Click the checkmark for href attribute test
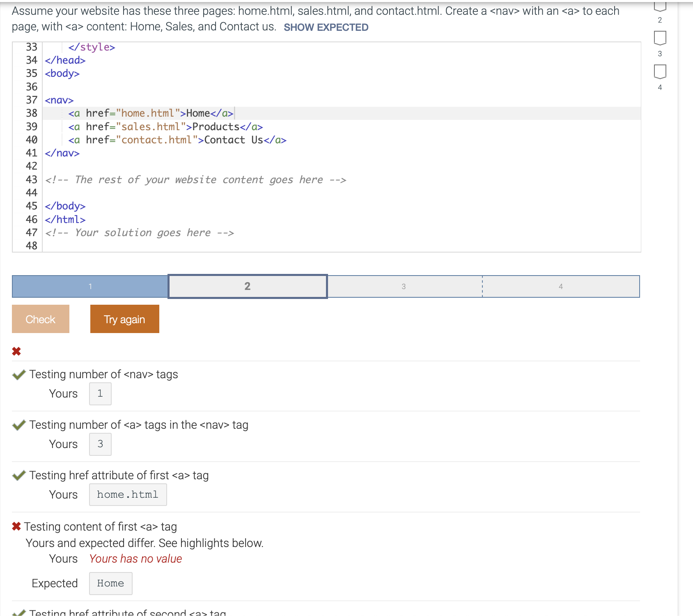 (18, 475)
